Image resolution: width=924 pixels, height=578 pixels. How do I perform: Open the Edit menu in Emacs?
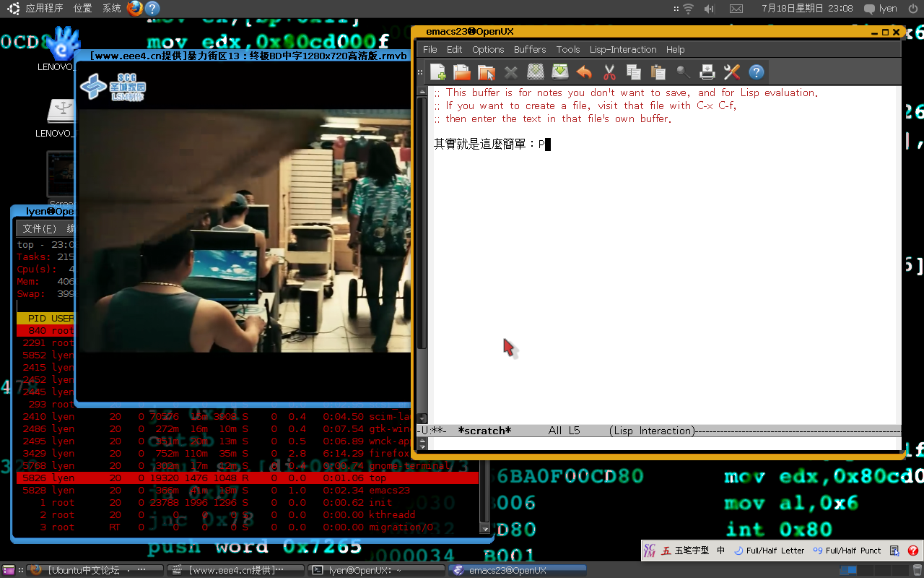tap(454, 50)
